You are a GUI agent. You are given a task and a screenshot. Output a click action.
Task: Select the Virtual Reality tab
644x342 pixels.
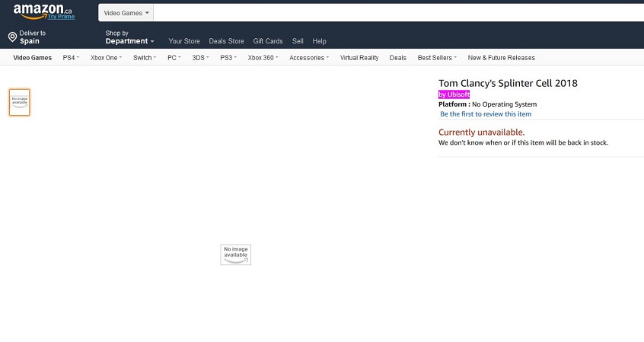(359, 58)
